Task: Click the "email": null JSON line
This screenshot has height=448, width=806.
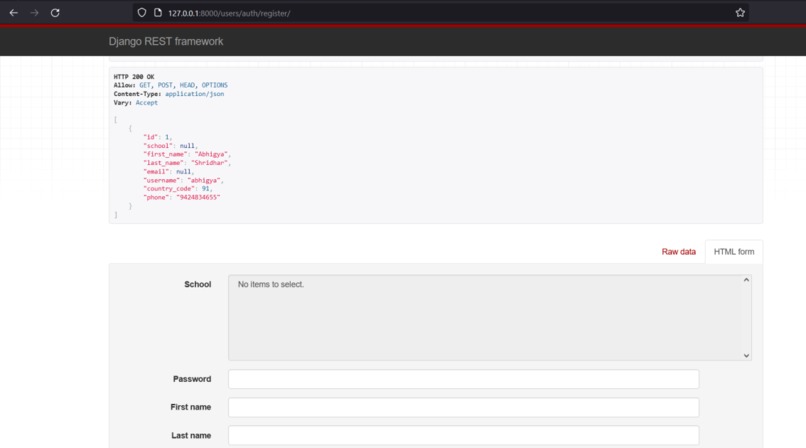Action: tap(169, 172)
